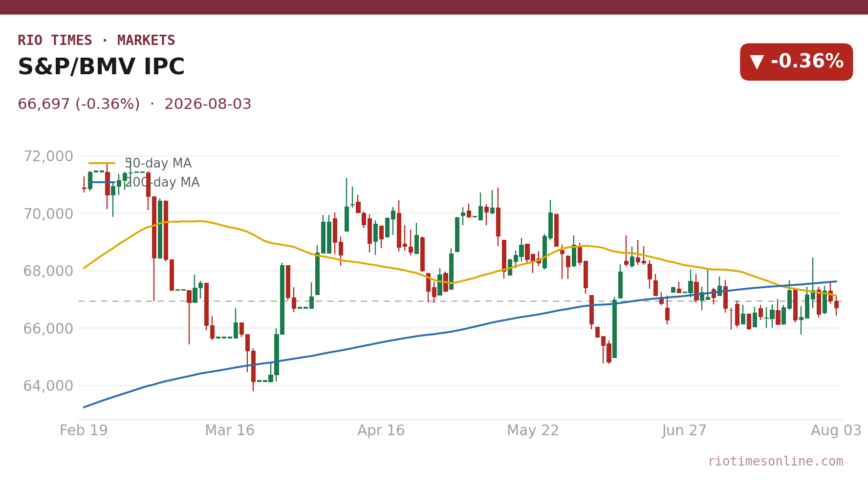
Task: Click the blue 200-day MA legend swatch
Action: click(102, 182)
